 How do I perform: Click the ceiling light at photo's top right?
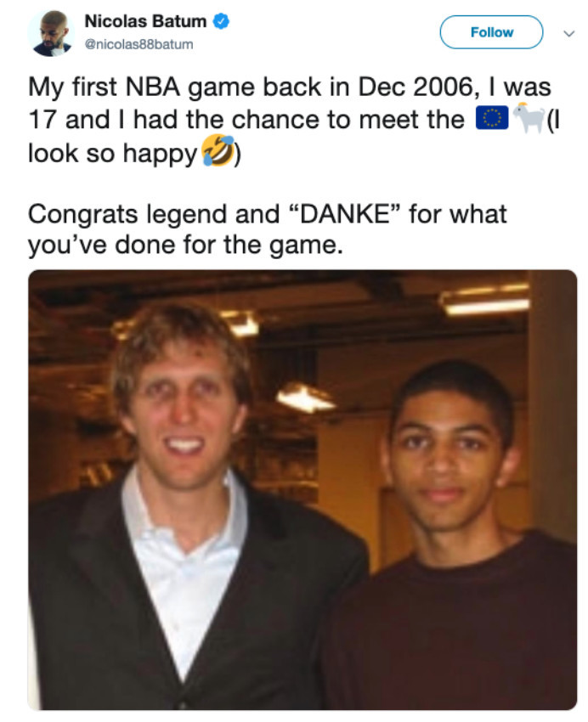click(x=484, y=302)
